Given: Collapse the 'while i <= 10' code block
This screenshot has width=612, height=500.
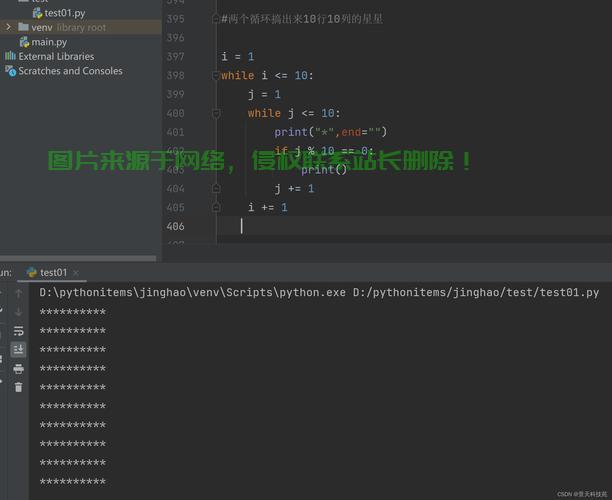Looking at the screenshot, I should pos(216,76).
